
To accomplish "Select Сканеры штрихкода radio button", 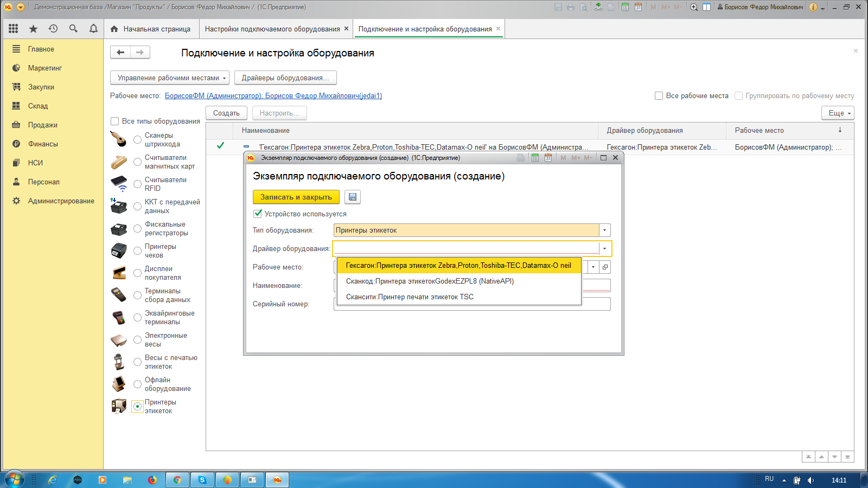I will pos(138,140).
